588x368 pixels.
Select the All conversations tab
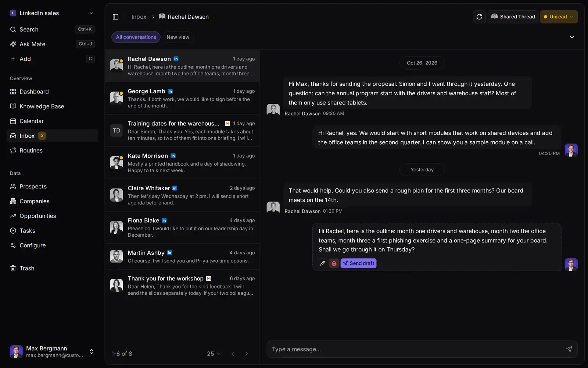pos(136,37)
